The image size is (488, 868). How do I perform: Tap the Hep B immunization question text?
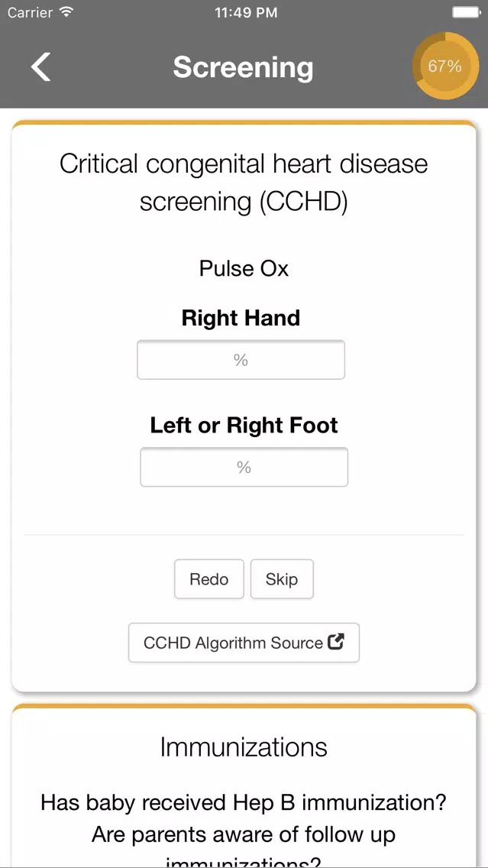(x=244, y=802)
